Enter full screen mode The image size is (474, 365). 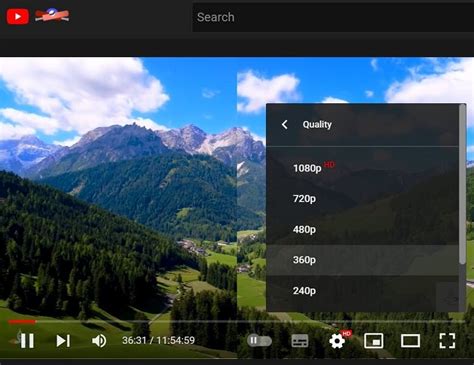447,341
